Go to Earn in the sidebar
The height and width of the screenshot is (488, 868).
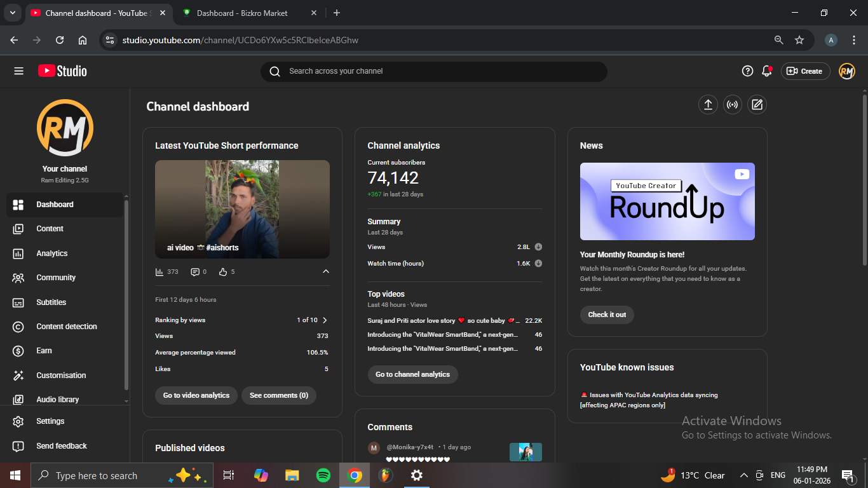(x=44, y=351)
